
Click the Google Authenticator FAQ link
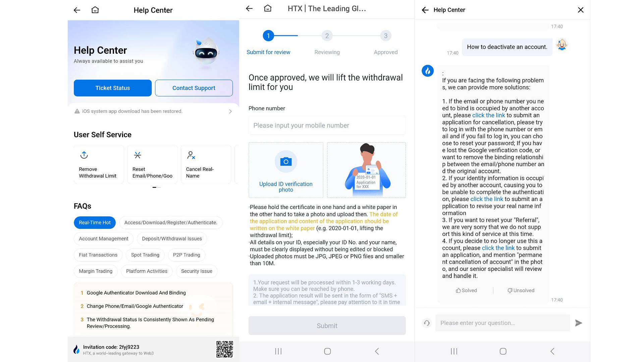[136, 292]
